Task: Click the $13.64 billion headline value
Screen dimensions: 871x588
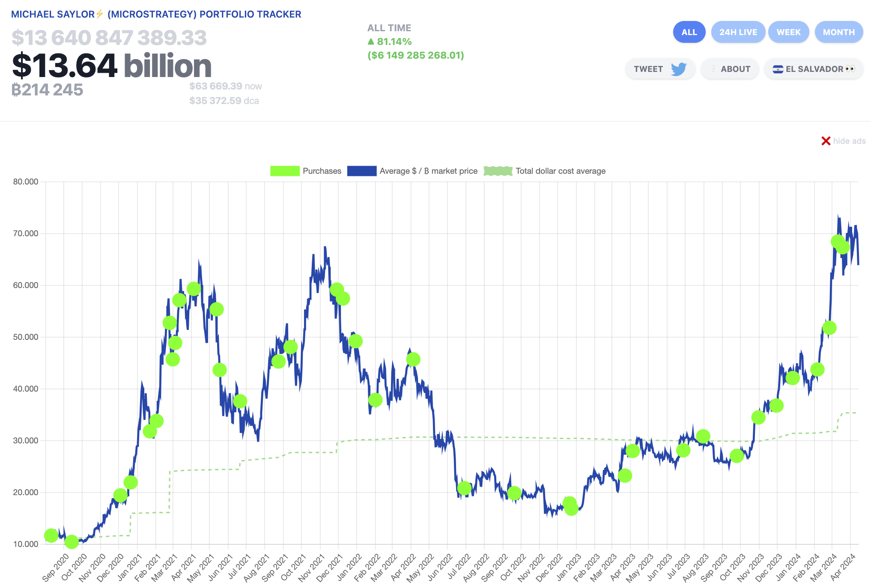Action: (112, 65)
